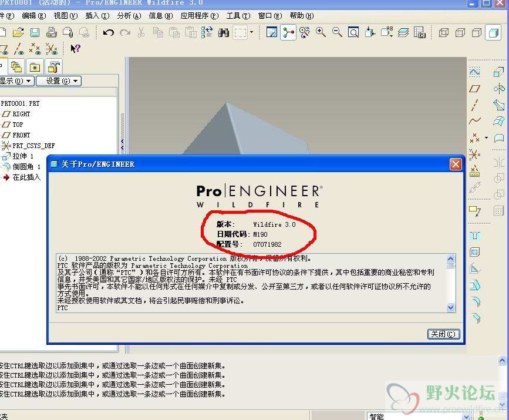Regenerate the model
The width and height of the screenshot is (509, 420).
coord(207,32)
